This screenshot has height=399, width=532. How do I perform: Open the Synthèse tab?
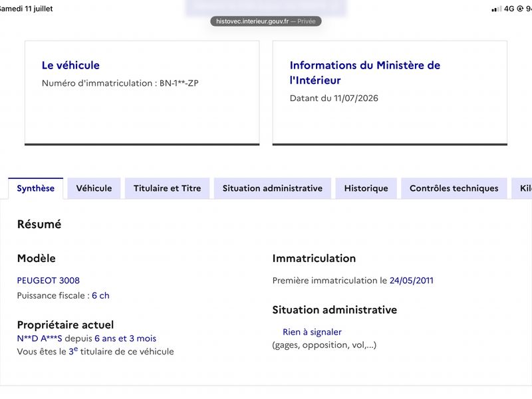36,188
